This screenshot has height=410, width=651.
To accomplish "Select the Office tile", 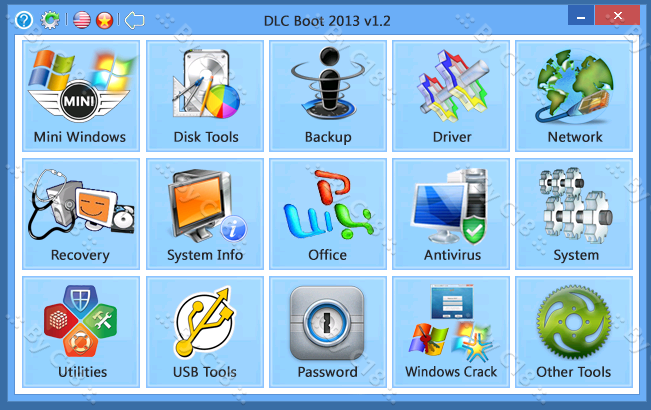I will coord(328,214).
